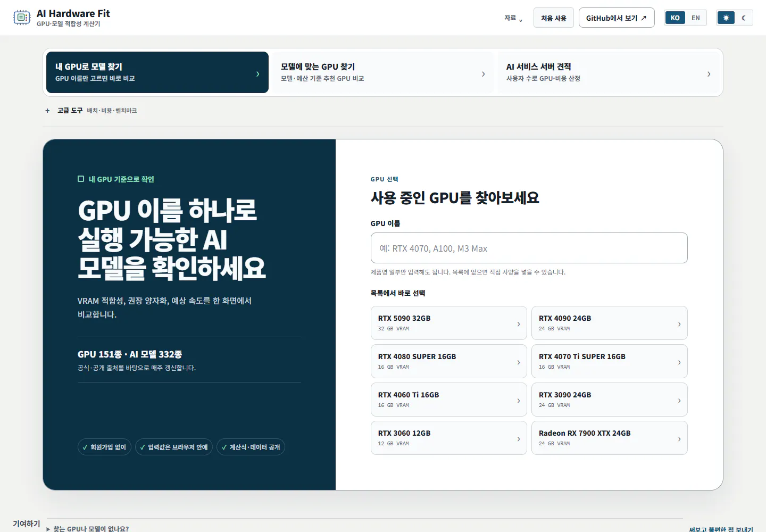
Task: Choose RTX 4080 SUPER 16GB card
Action: click(448, 361)
